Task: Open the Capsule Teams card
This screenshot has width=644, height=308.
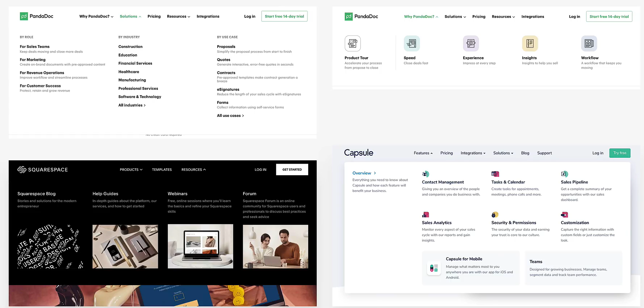Action: 574,268
